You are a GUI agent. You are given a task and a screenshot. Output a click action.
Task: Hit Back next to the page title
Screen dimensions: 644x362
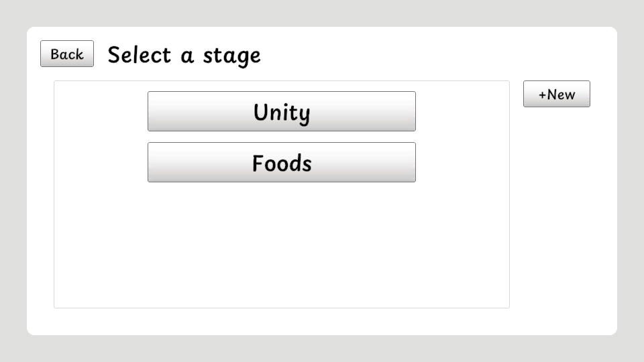(x=67, y=54)
